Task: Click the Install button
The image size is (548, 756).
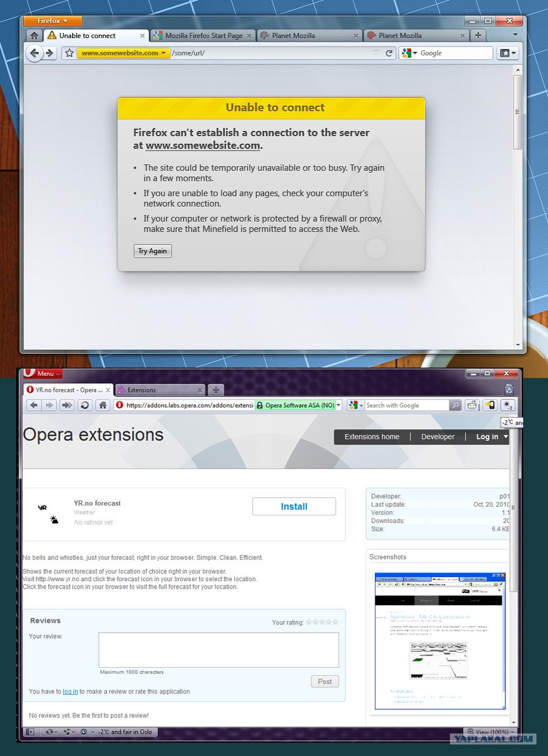Action: (x=294, y=506)
